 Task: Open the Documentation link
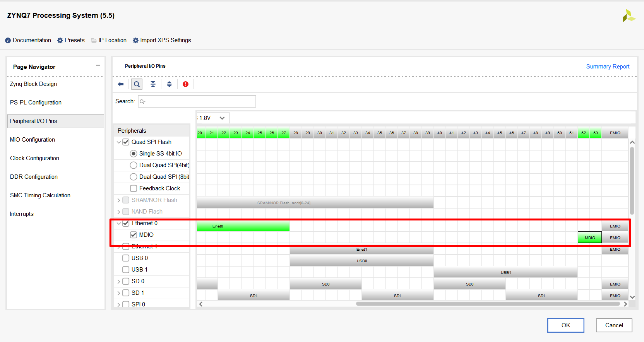pos(32,40)
